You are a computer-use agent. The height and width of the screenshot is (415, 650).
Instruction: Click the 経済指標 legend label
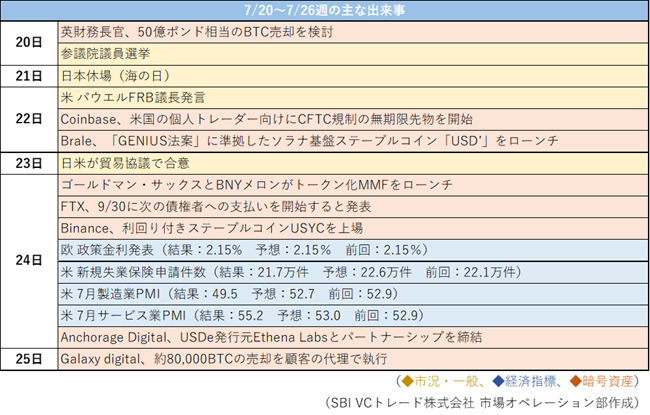(x=530, y=381)
